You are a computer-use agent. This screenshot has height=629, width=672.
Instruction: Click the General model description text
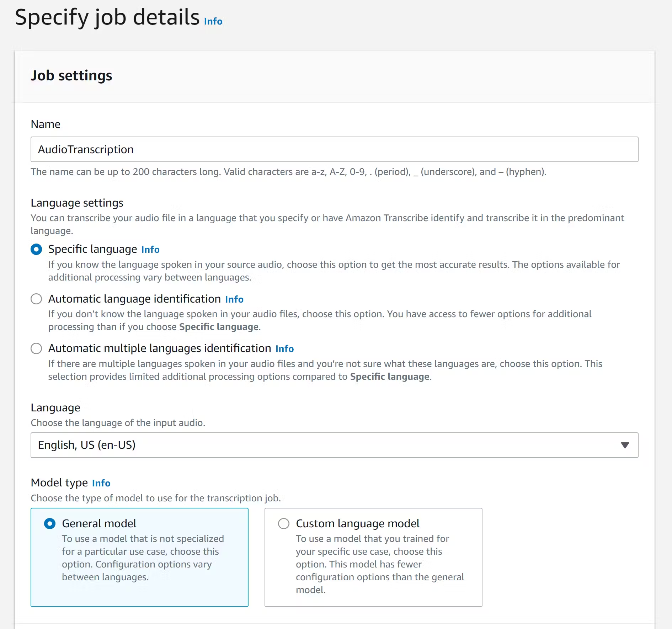click(x=143, y=558)
